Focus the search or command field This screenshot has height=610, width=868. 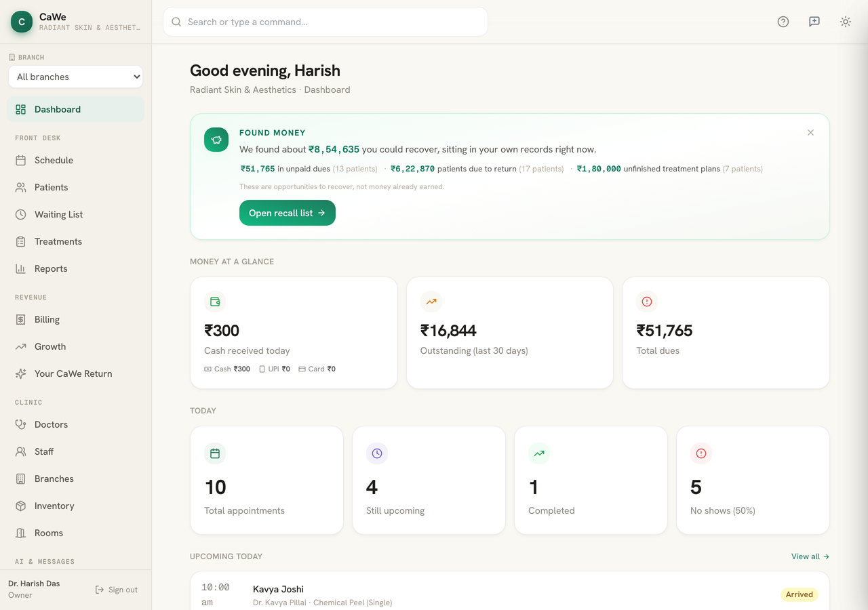pos(325,22)
